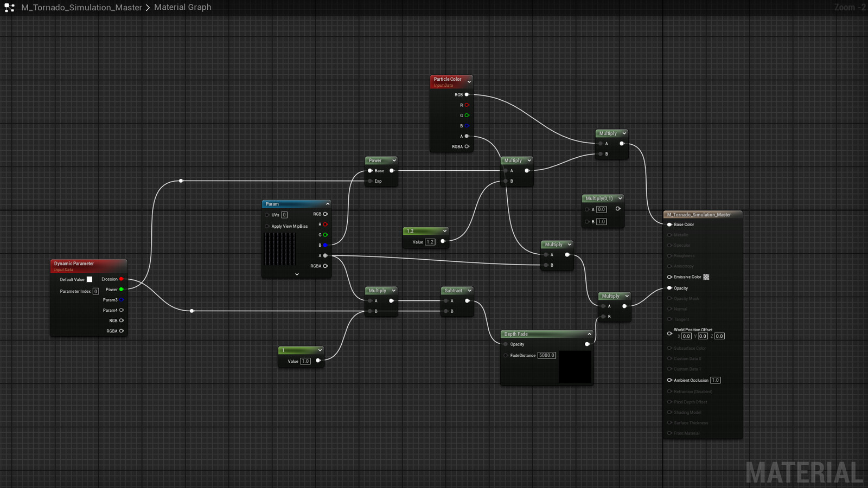Click the Particle Color red R pin
The height and width of the screenshot is (488, 868).
467,105
